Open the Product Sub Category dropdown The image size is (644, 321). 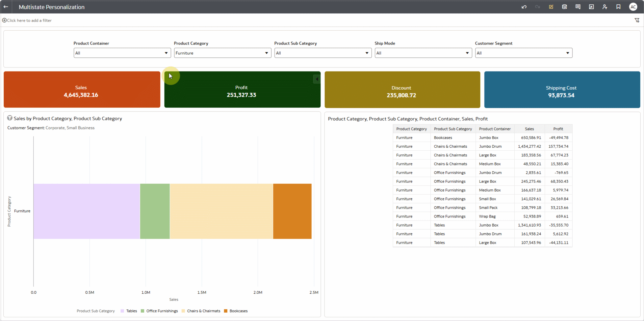(323, 53)
